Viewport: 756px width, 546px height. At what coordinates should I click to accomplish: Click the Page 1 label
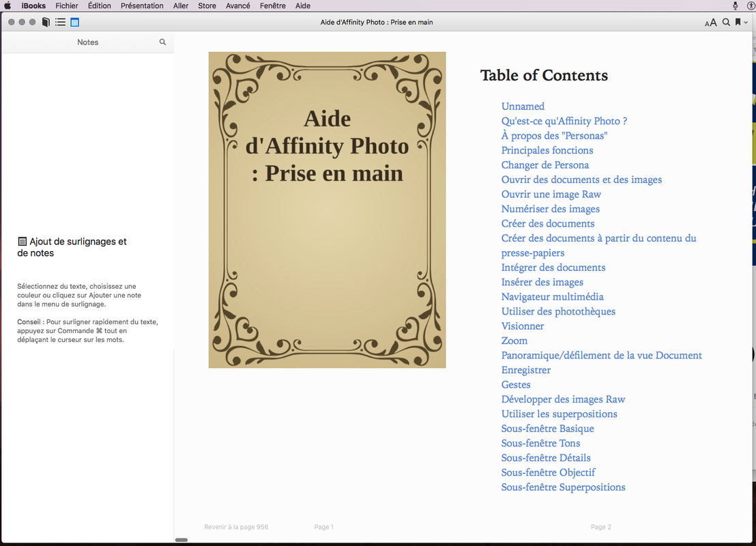324,527
